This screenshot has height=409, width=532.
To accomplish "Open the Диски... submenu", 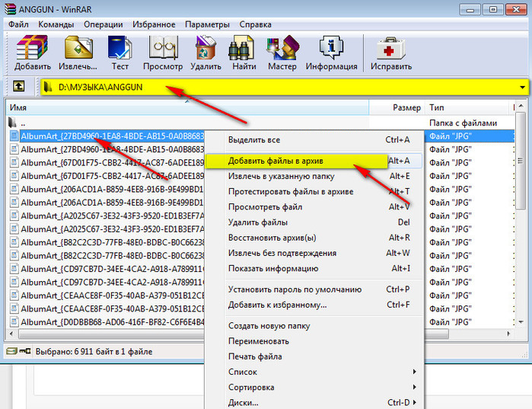I will tap(314, 403).
